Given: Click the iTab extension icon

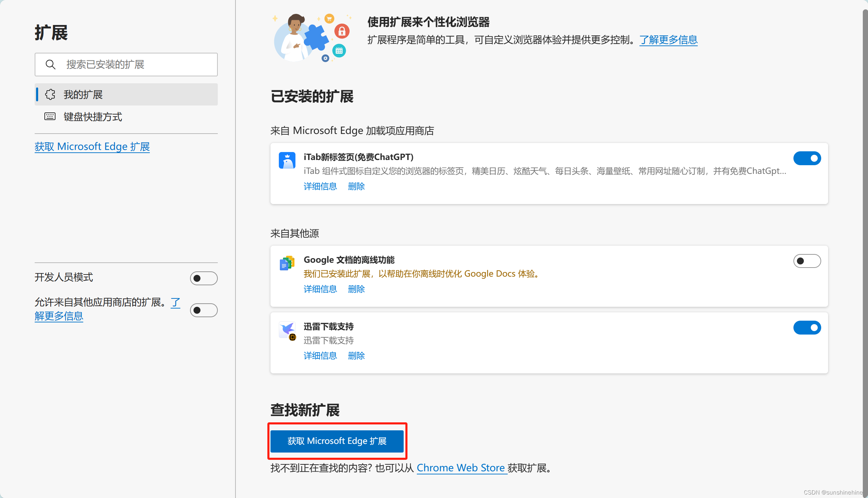Looking at the screenshot, I should click(x=287, y=160).
